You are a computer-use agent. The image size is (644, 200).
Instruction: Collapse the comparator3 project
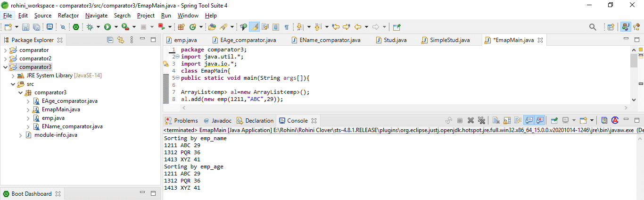5,67
